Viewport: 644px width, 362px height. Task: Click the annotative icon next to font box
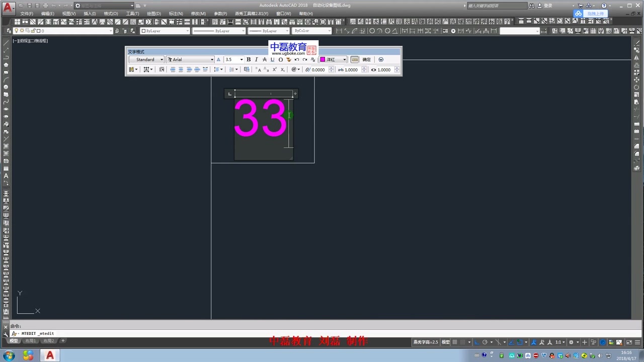[218, 59]
